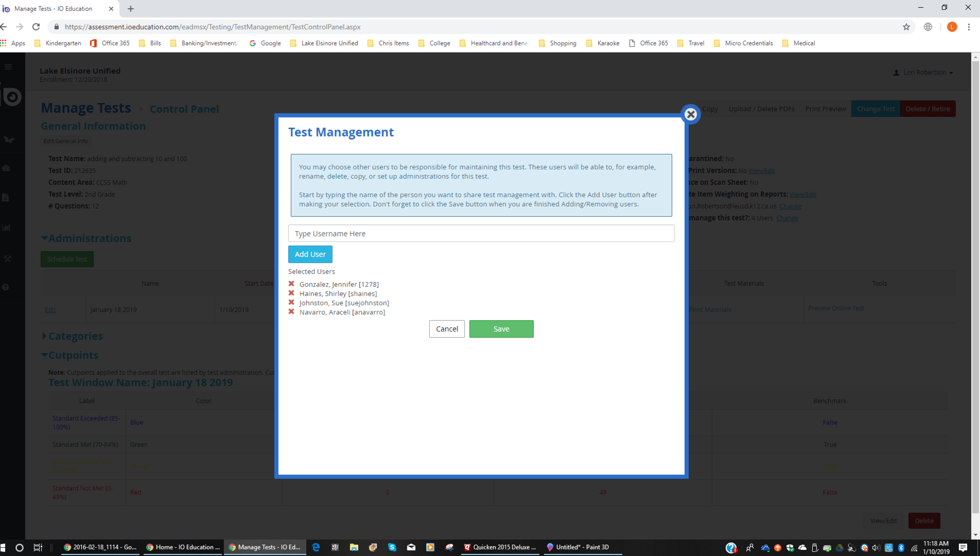This screenshot has width=980, height=556.
Task: Save the test management changes
Action: click(501, 329)
